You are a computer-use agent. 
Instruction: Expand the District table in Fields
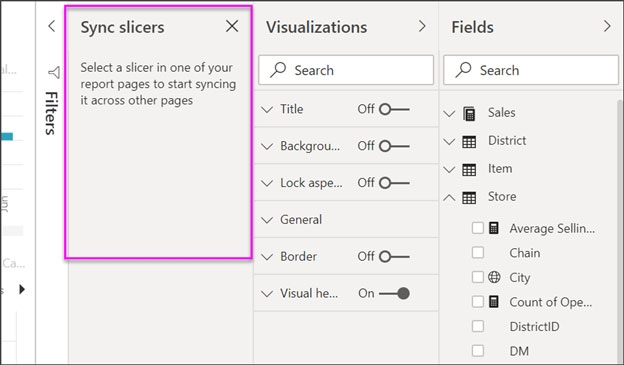pyautogui.click(x=449, y=141)
